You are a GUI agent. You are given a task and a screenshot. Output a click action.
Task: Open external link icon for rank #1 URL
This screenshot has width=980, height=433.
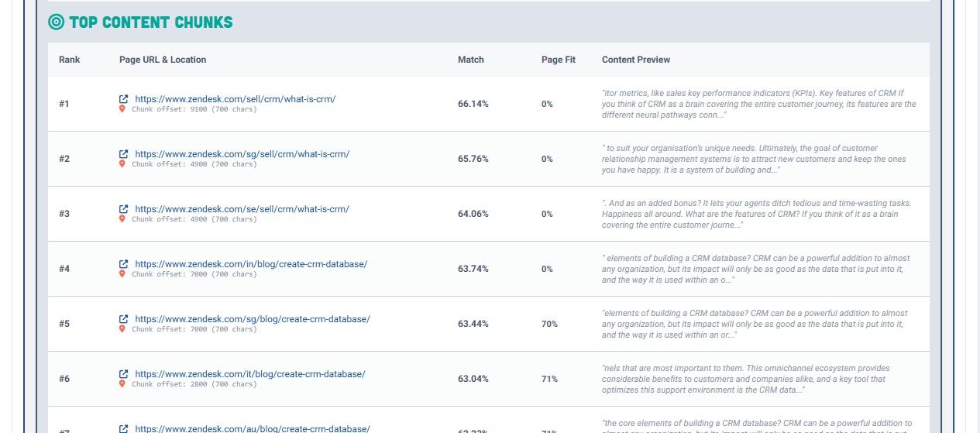pyautogui.click(x=123, y=99)
